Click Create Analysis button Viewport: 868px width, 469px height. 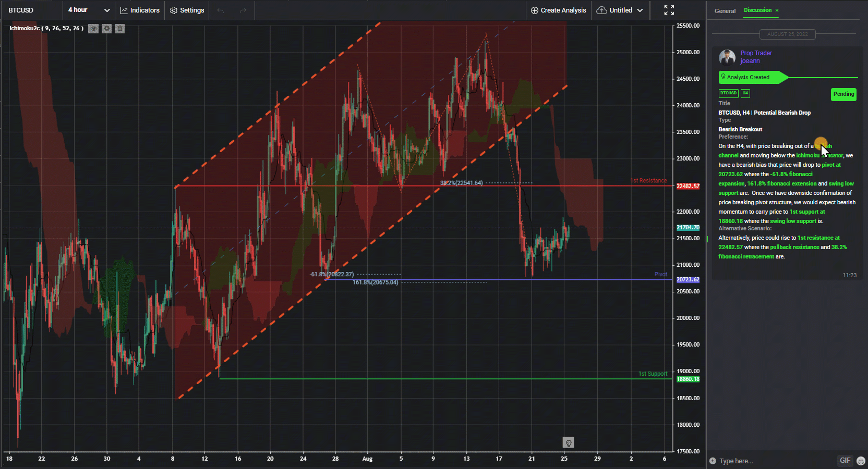coord(559,10)
